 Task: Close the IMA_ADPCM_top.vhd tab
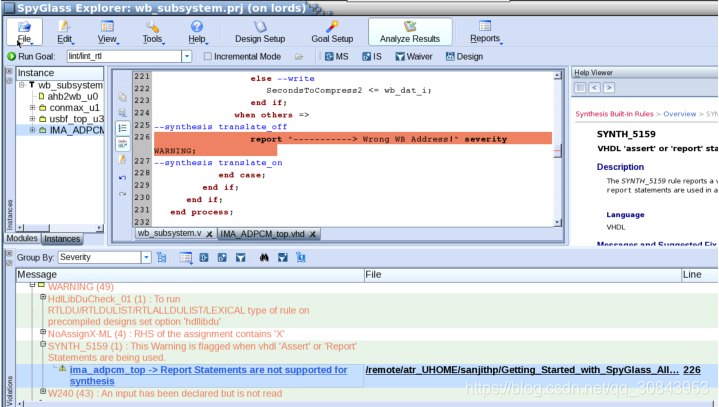tap(313, 234)
